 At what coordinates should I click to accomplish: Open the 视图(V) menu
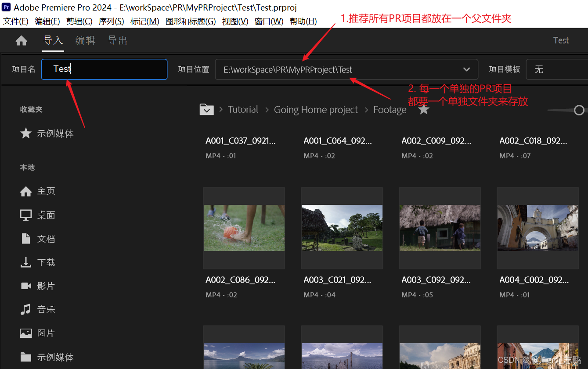point(235,21)
